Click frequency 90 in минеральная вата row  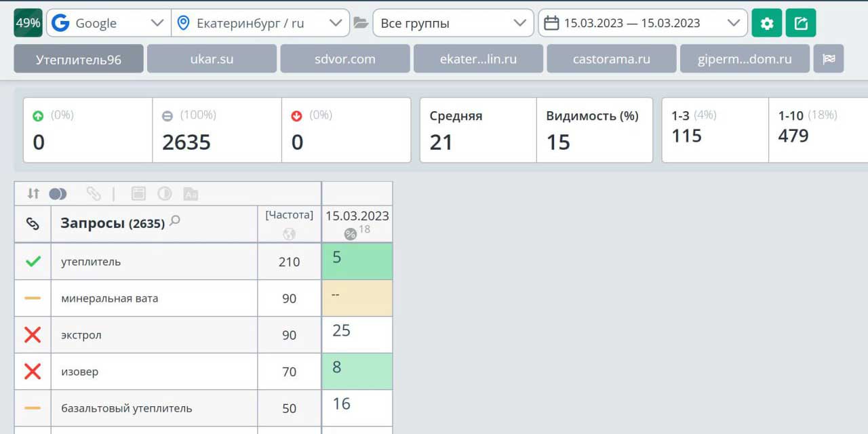pyautogui.click(x=290, y=298)
